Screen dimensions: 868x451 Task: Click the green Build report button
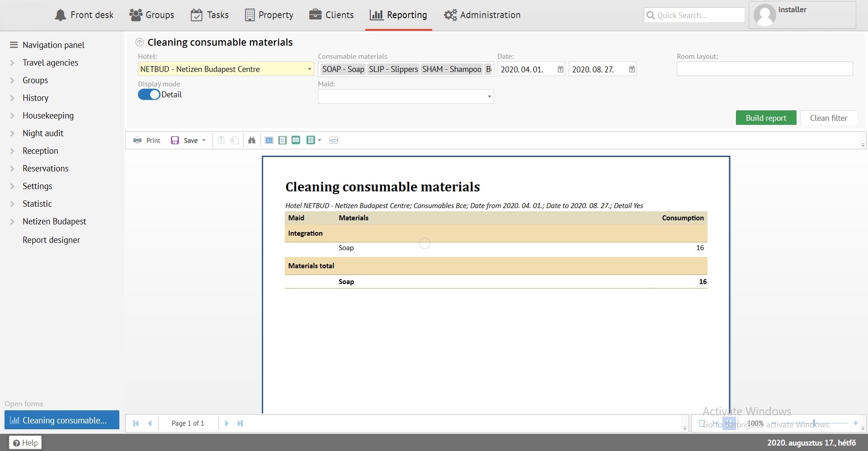pyautogui.click(x=766, y=118)
